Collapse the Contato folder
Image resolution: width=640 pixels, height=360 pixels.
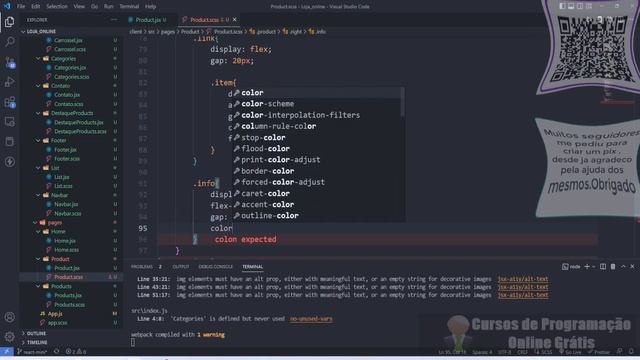click(x=60, y=86)
